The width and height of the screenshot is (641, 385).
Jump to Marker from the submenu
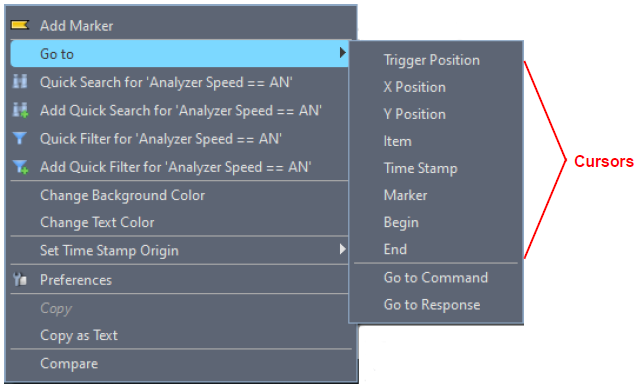(x=406, y=195)
